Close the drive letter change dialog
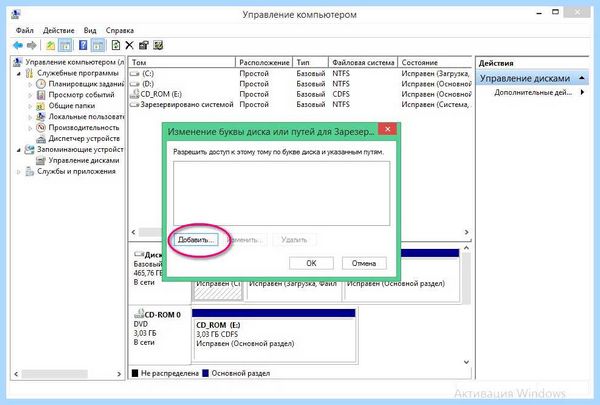This screenshot has height=405, width=600. click(x=387, y=129)
